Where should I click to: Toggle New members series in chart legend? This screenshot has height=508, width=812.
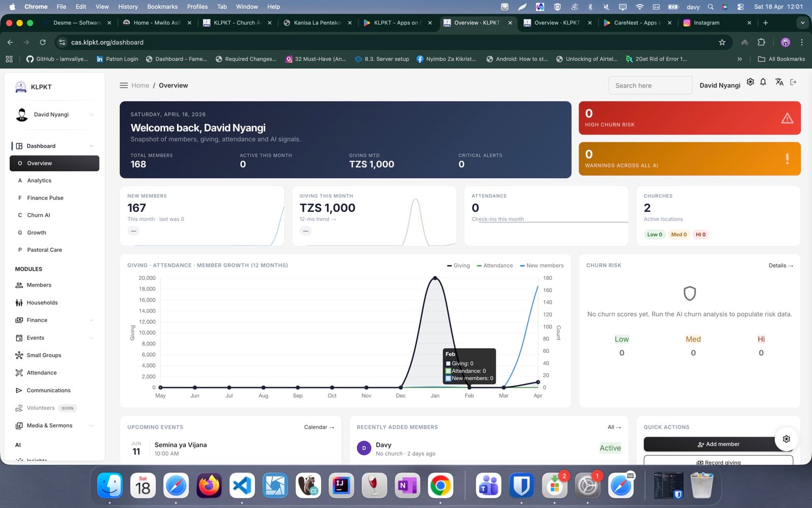(542, 266)
